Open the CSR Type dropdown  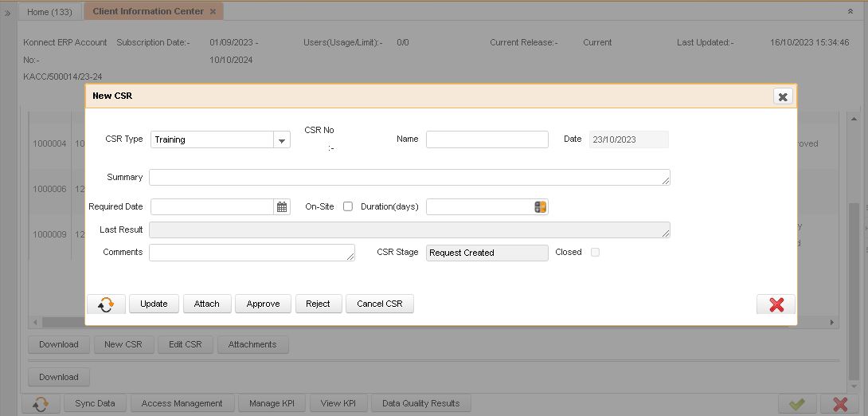tap(282, 140)
